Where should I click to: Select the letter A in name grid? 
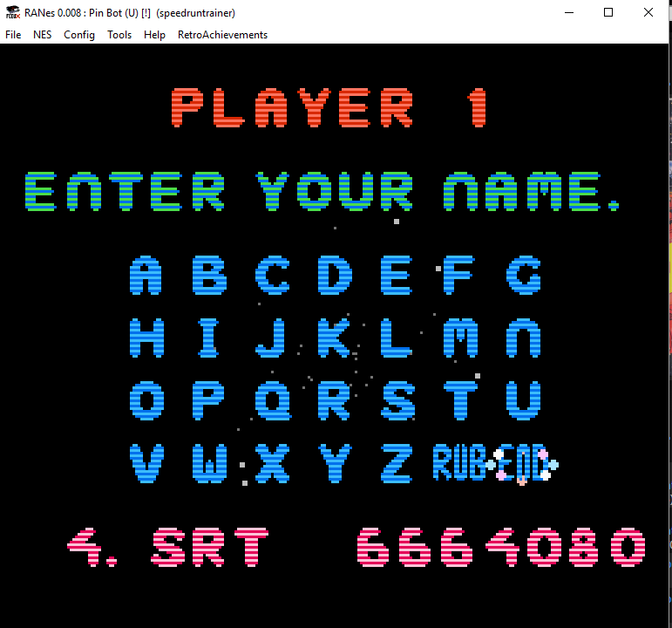146,276
